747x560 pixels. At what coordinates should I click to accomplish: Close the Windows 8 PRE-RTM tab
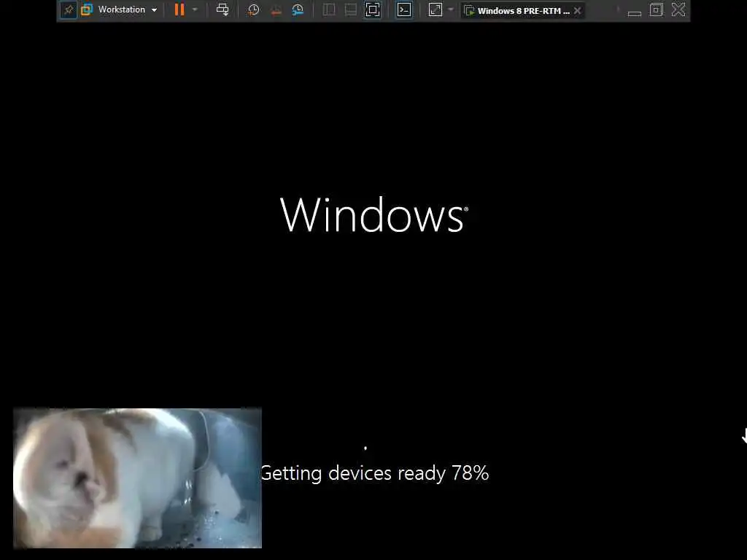click(x=578, y=10)
